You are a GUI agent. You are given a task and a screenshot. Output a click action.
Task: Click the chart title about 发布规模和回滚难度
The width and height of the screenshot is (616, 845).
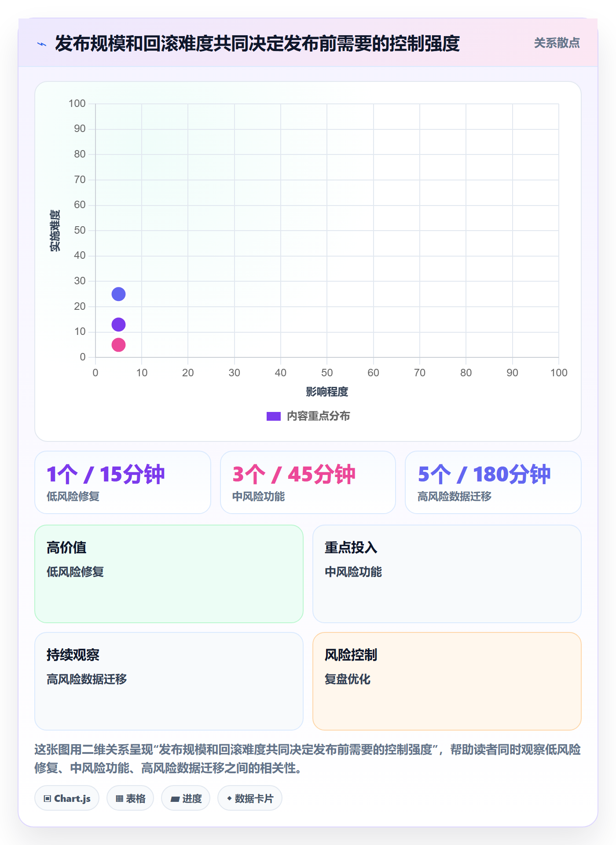coord(257,44)
